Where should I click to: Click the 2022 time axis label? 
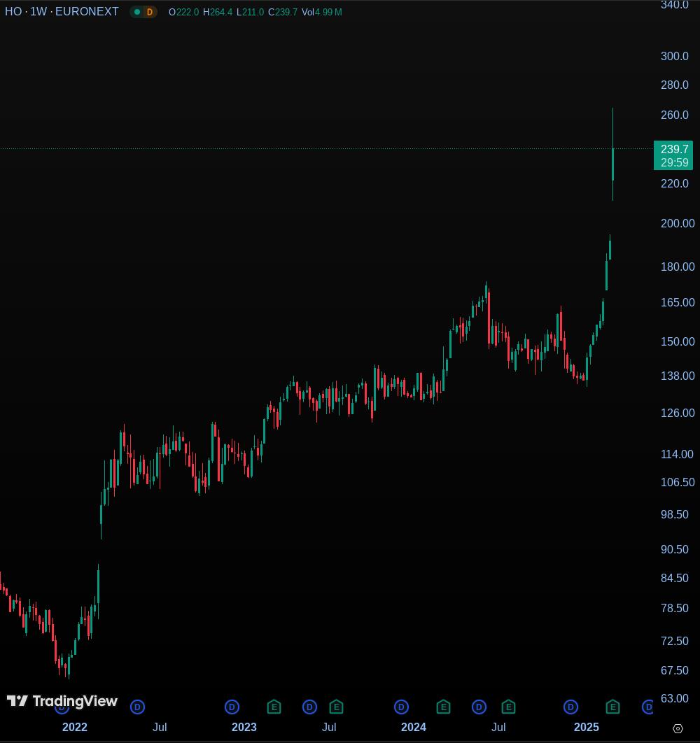coord(74,728)
